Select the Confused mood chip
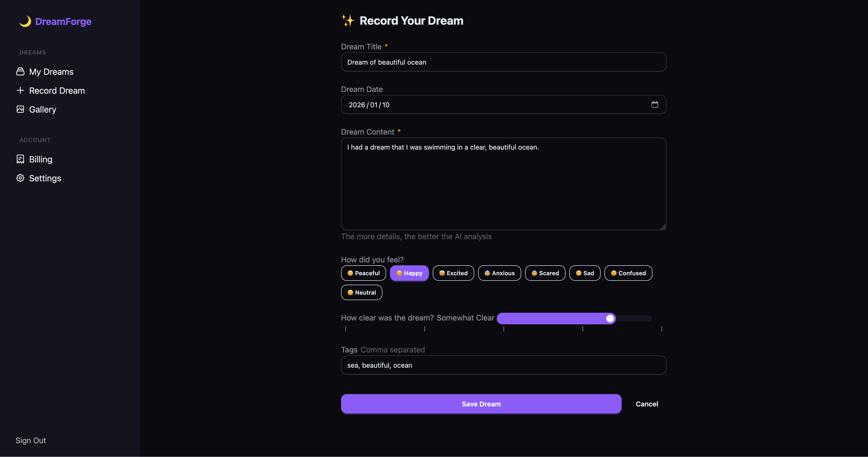This screenshot has width=868, height=457. [x=628, y=273]
